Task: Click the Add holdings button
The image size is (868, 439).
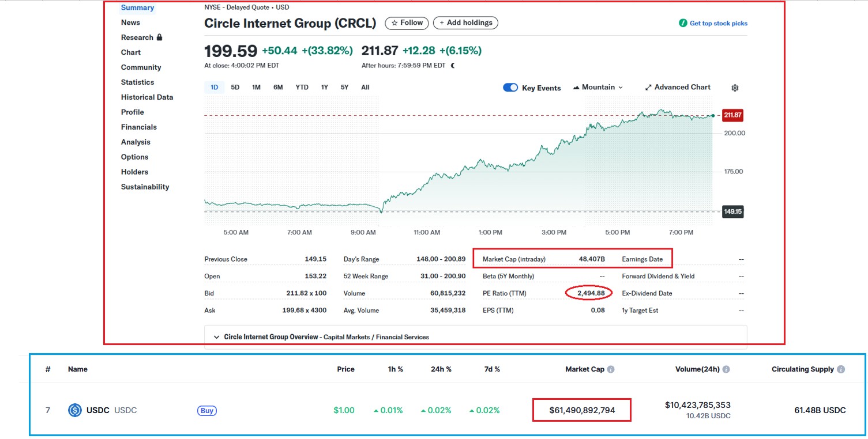Action: 465,23
